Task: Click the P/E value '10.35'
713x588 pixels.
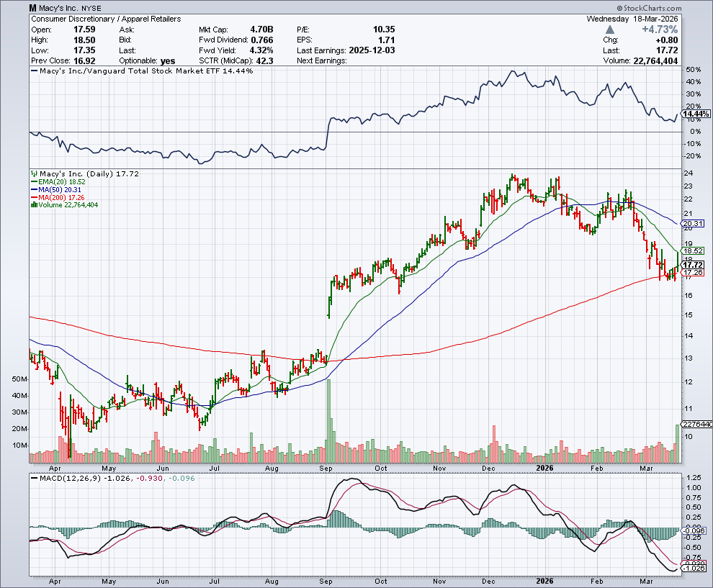Action: coord(384,30)
